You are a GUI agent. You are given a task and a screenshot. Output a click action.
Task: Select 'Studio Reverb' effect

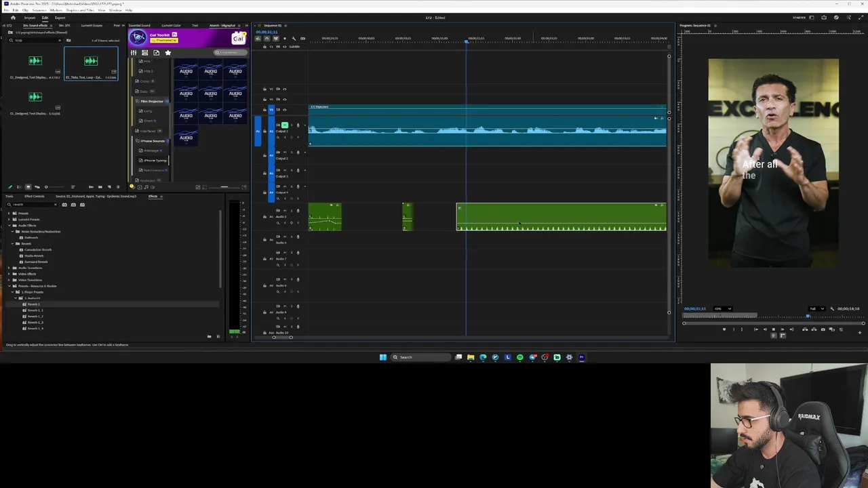click(34, 256)
